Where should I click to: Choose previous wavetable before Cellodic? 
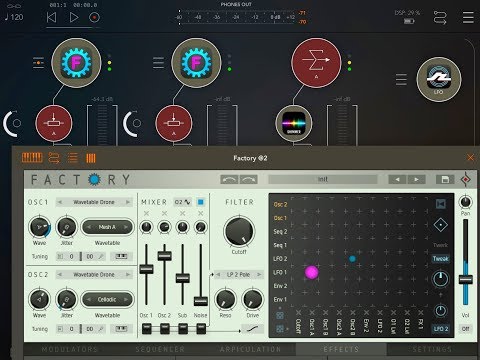pos(89,300)
